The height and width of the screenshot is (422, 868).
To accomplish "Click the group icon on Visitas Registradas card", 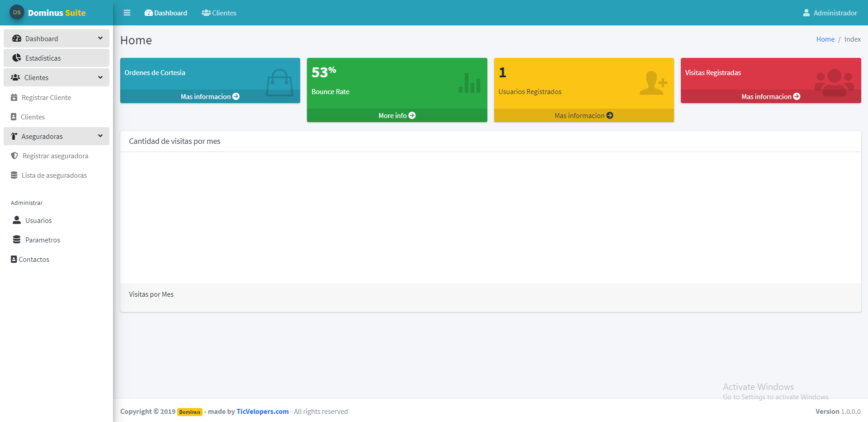I will point(834,82).
